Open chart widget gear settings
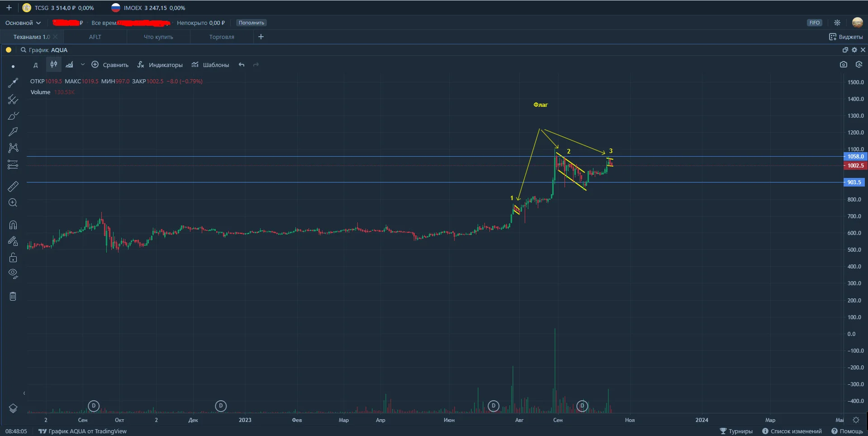Screen dimensions: 868x436 (854, 50)
